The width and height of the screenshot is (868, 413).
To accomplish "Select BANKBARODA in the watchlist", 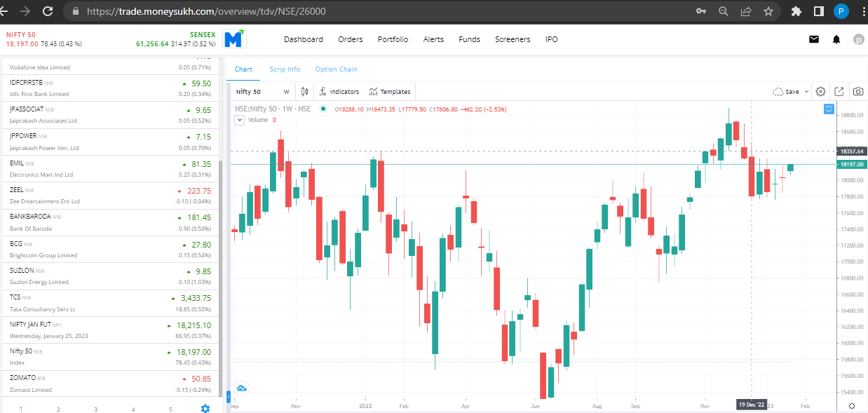I will [110, 222].
